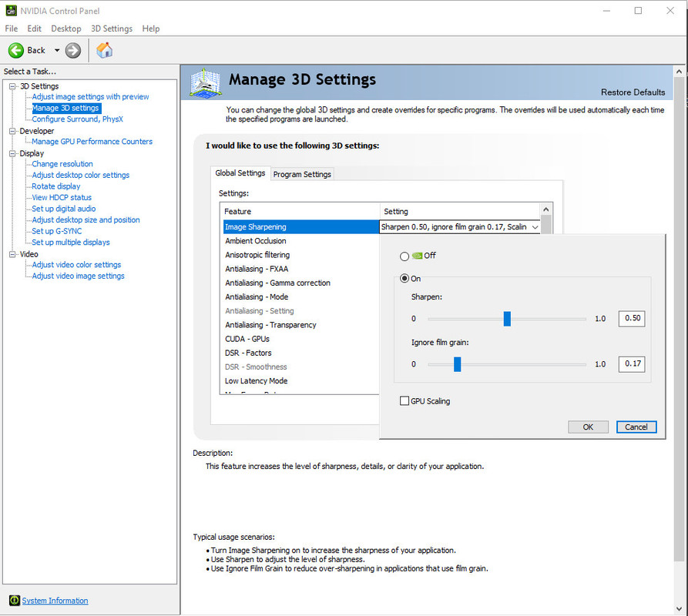The height and width of the screenshot is (616, 688).
Task: Click the Home house icon
Action: (105, 50)
